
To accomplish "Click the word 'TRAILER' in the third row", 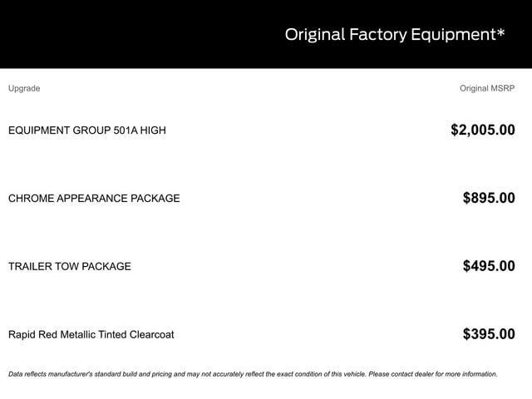I will click(x=32, y=267).
